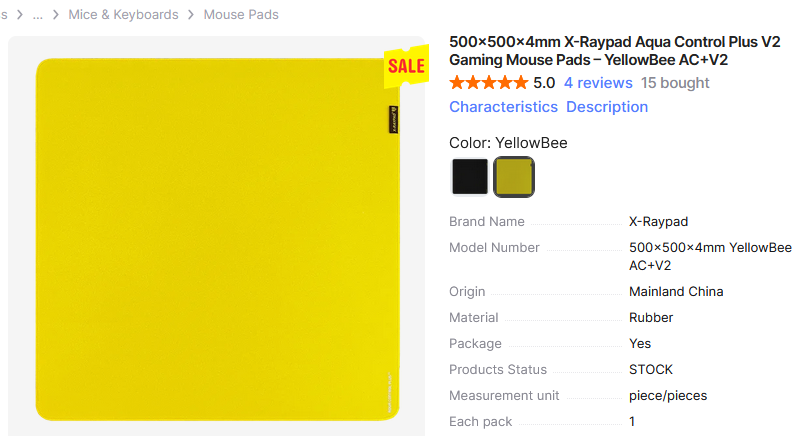Select the black color swatch
Screen dimensions: 793x436
(470, 177)
